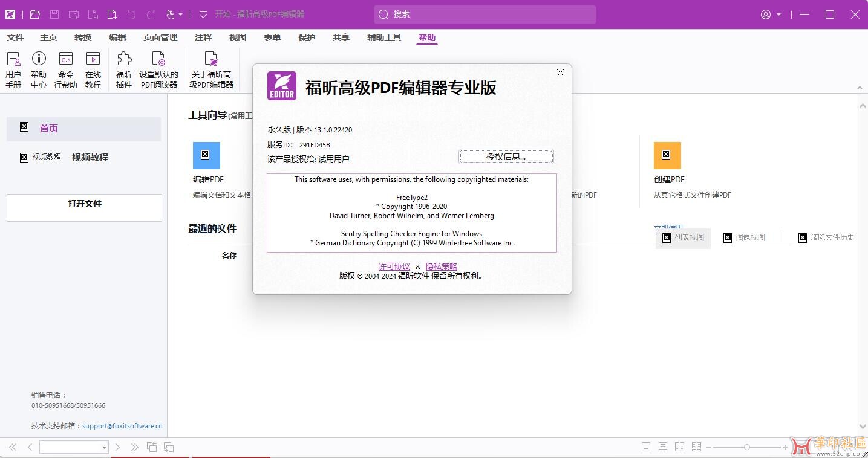Switch to the Convert (转换) tab
Viewport: 868px width, 458px height.
click(x=83, y=37)
